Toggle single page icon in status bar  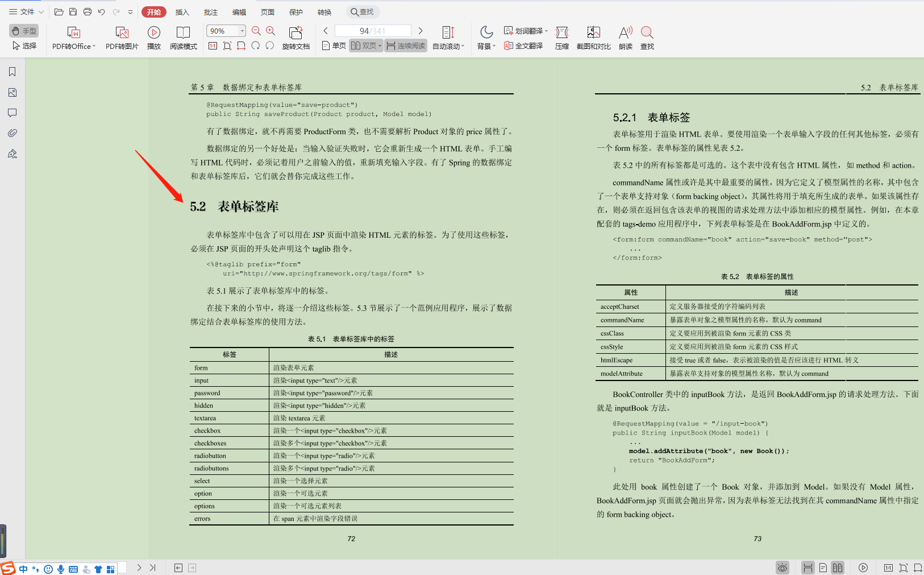pos(823,568)
